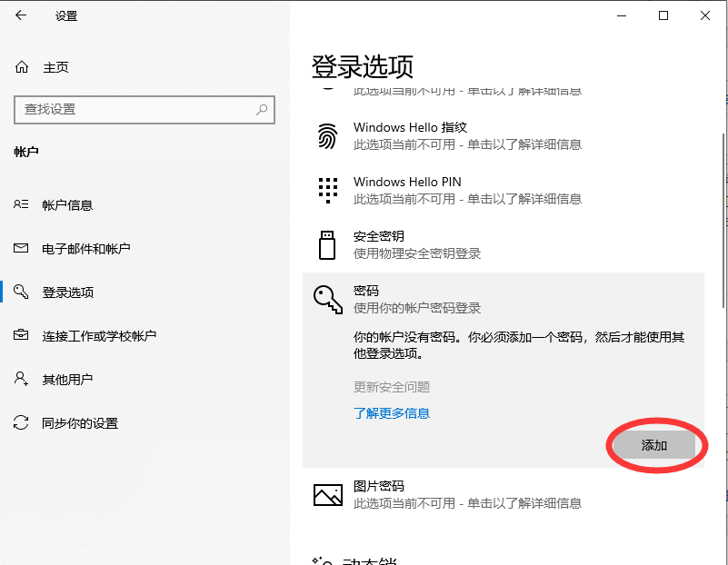728x565 pixels.
Task: Minimize the Settings window
Action: (x=622, y=15)
